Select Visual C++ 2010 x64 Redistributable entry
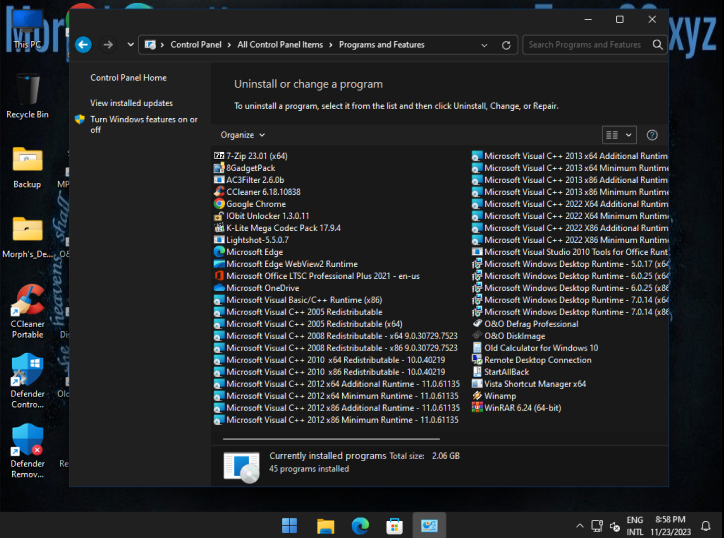 click(x=330, y=360)
